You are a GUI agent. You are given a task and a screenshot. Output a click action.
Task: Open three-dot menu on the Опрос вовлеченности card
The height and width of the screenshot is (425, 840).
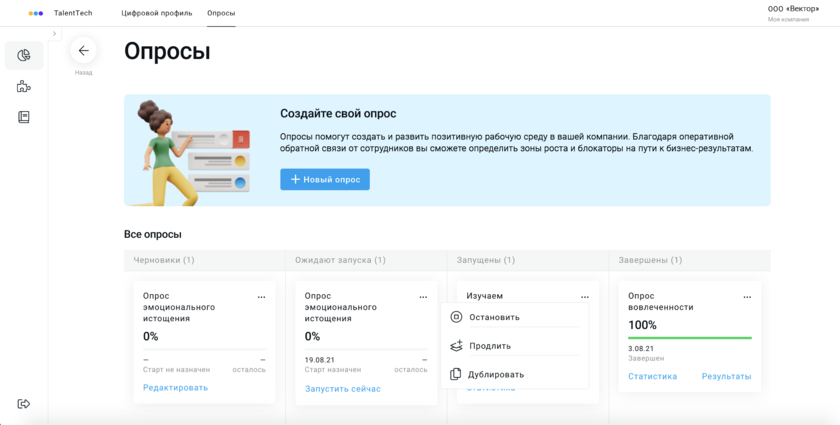click(x=746, y=297)
